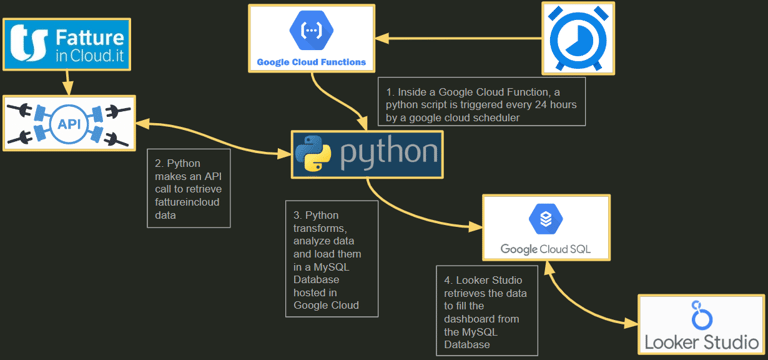
Task: Select the Google Cloud SQL hexagon icon
Action: pos(546,220)
